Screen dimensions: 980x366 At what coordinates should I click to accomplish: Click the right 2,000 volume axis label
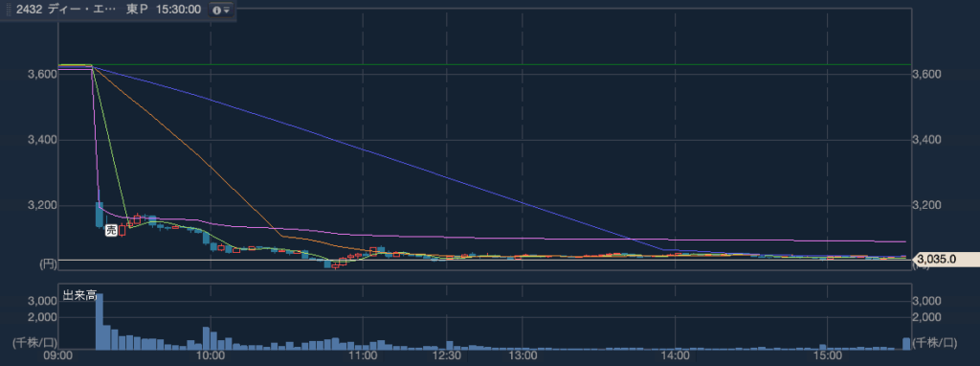click(x=925, y=317)
